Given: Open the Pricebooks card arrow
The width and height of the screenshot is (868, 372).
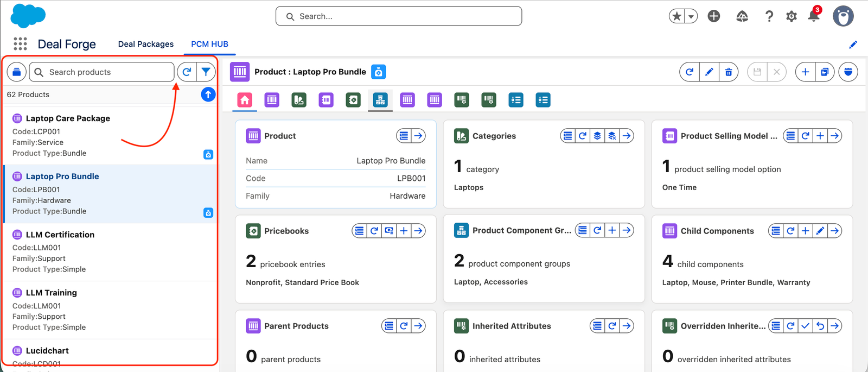Looking at the screenshot, I should pyautogui.click(x=418, y=231).
